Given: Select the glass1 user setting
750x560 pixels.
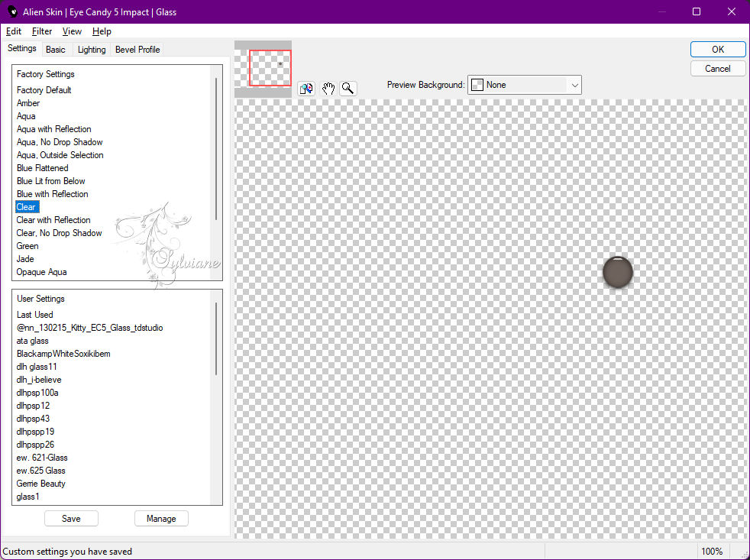Looking at the screenshot, I should tap(27, 497).
